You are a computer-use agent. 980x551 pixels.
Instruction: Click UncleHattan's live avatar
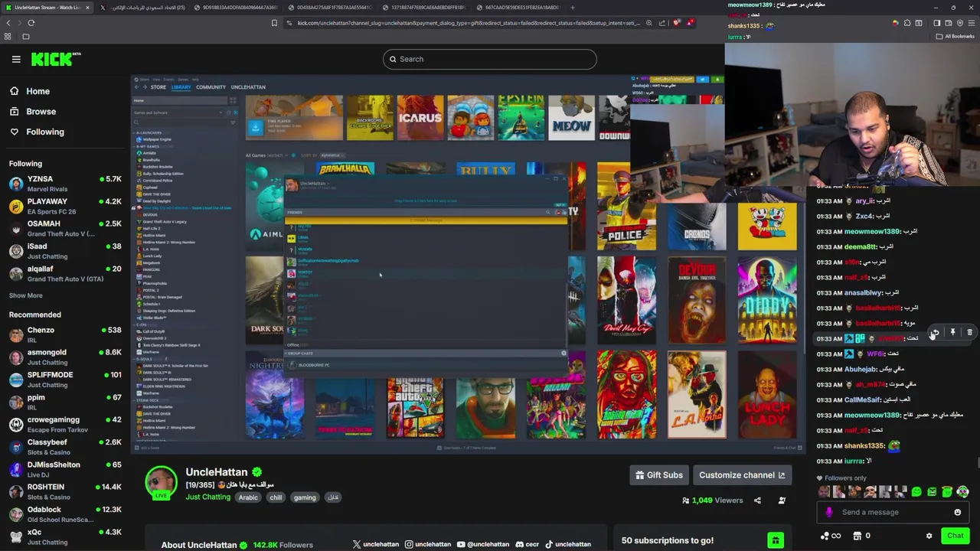(x=161, y=483)
